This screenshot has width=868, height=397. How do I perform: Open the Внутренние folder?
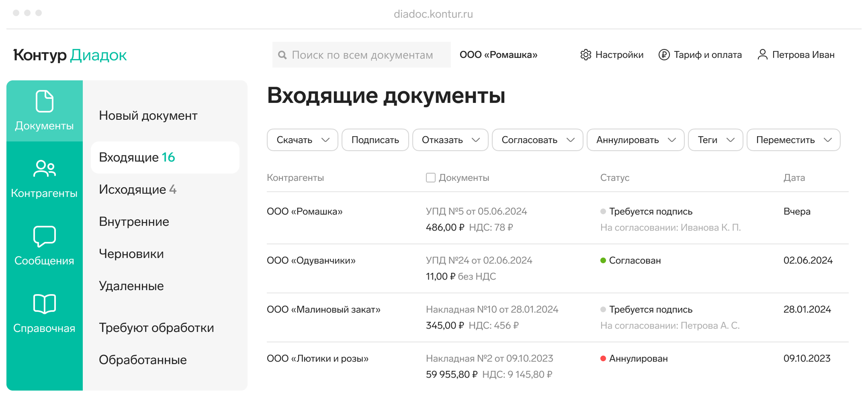134,222
